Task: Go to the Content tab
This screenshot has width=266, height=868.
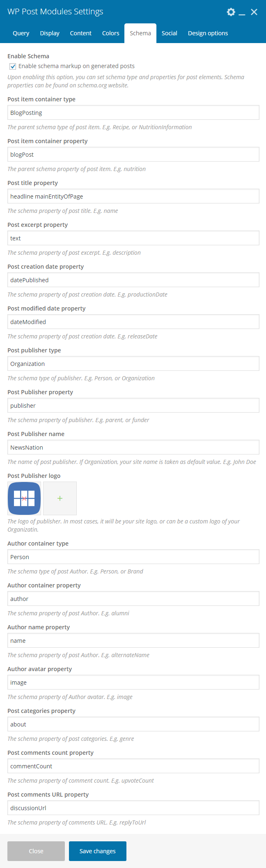Action: pos(81,33)
